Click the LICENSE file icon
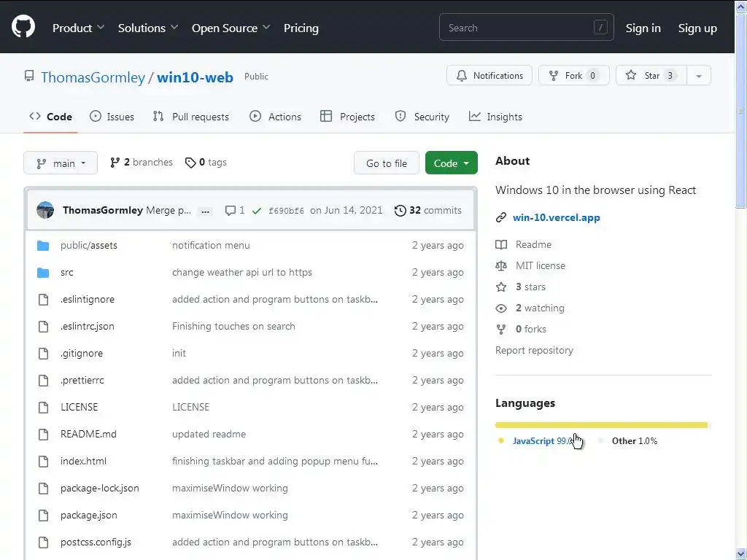The height and width of the screenshot is (560, 747). tap(43, 407)
